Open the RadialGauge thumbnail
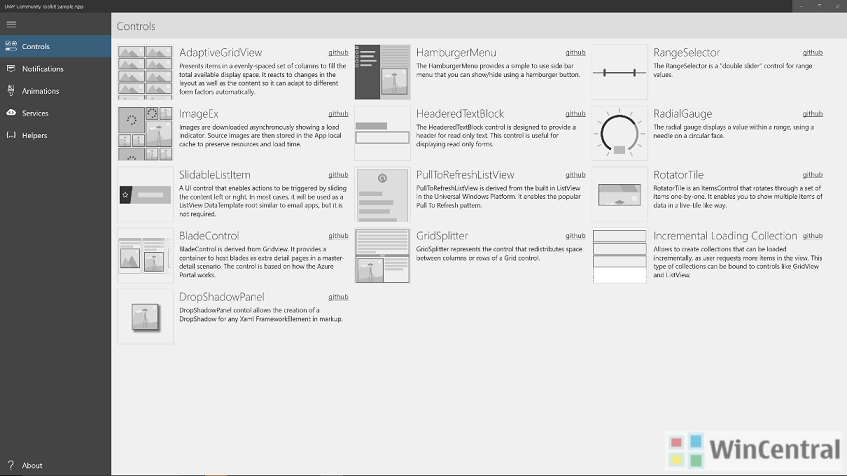 pos(620,133)
